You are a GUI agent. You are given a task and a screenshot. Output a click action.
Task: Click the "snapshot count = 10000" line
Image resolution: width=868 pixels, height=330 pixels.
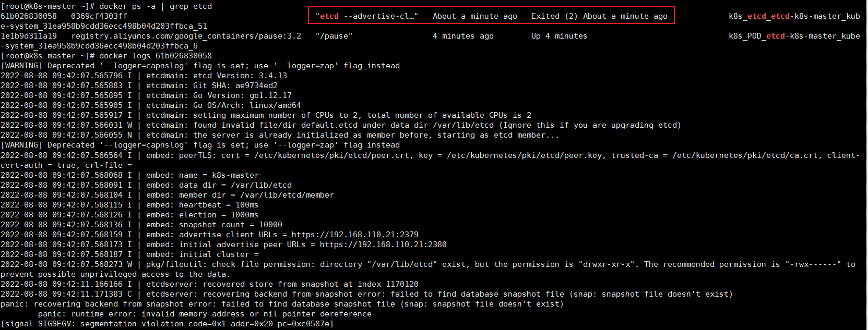tap(230, 225)
